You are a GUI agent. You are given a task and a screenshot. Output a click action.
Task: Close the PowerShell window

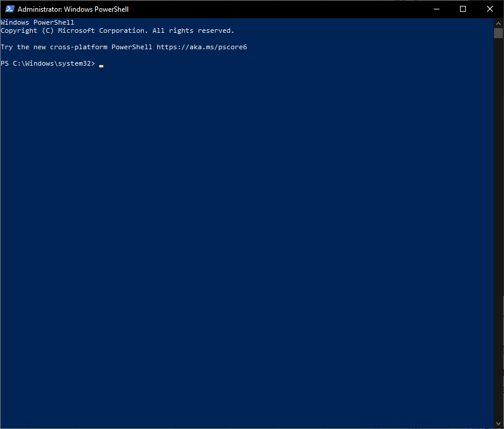click(490, 9)
